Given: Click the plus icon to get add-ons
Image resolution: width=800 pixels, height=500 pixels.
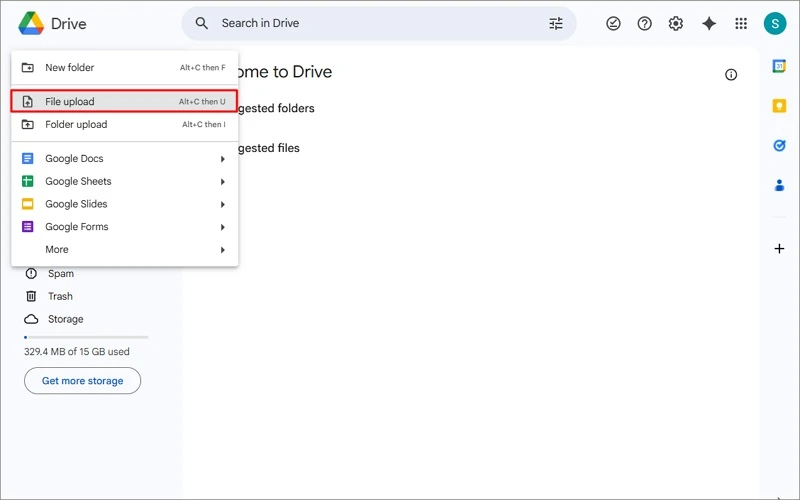Looking at the screenshot, I should 779,248.
